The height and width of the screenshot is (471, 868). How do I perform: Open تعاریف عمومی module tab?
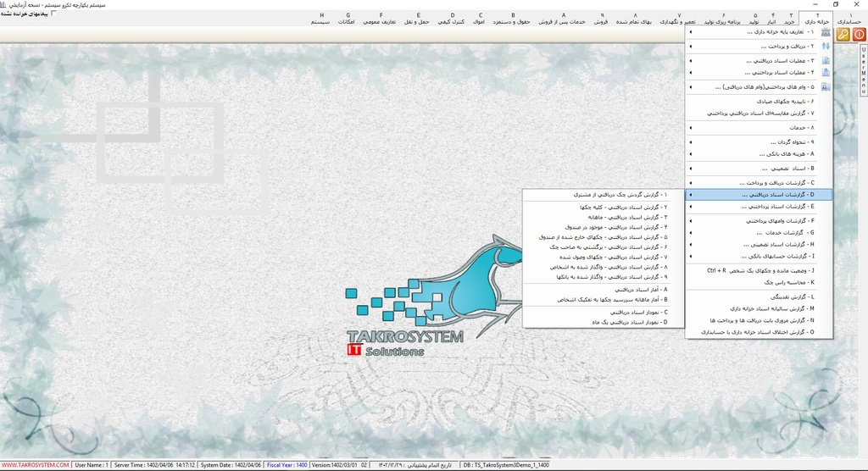point(380,19)
